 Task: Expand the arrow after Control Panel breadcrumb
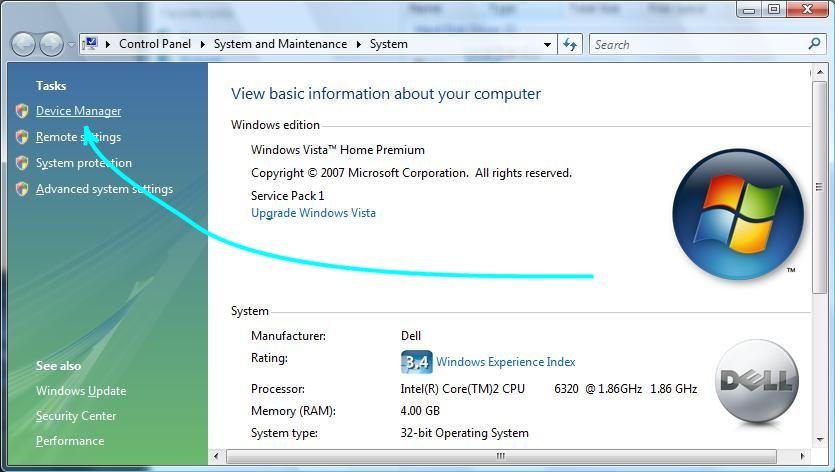point(202,44)
